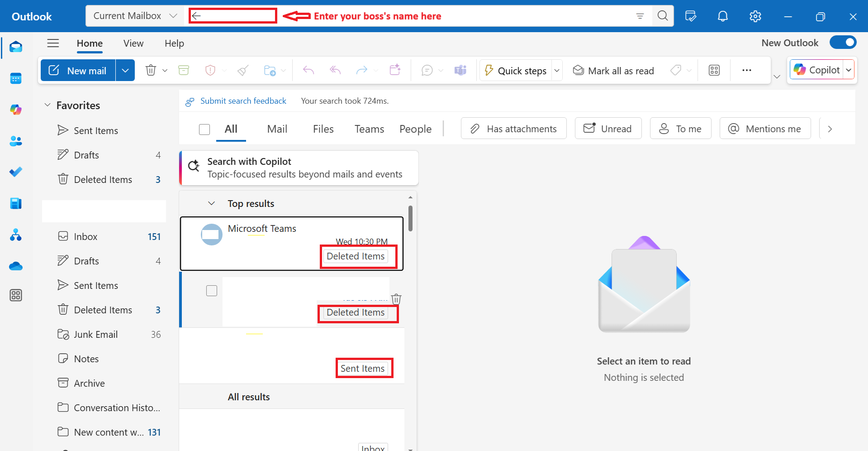Viewport: 868px width, 451px height.
Task: Tick checkbox on second search result
Action: [x=212, y=291]
